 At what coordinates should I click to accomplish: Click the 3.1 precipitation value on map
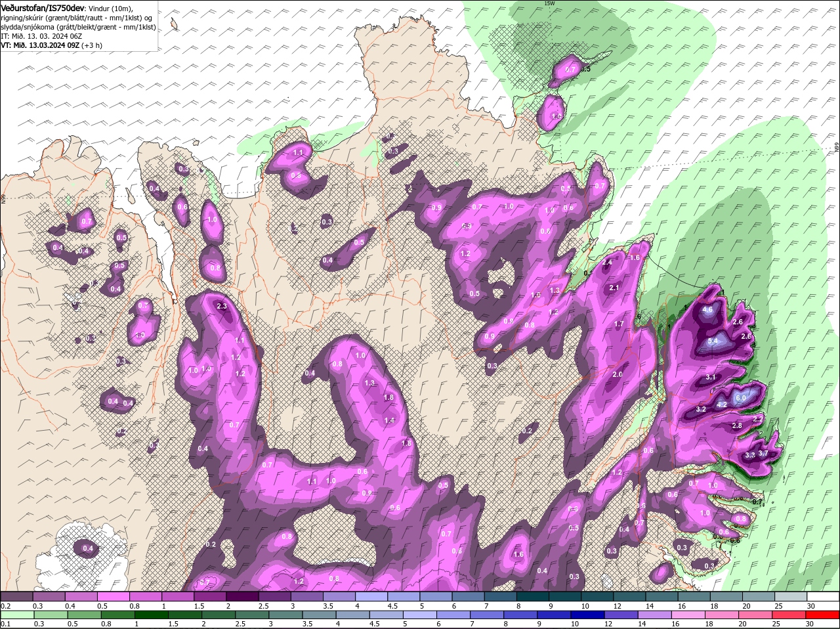pos(711,378)
